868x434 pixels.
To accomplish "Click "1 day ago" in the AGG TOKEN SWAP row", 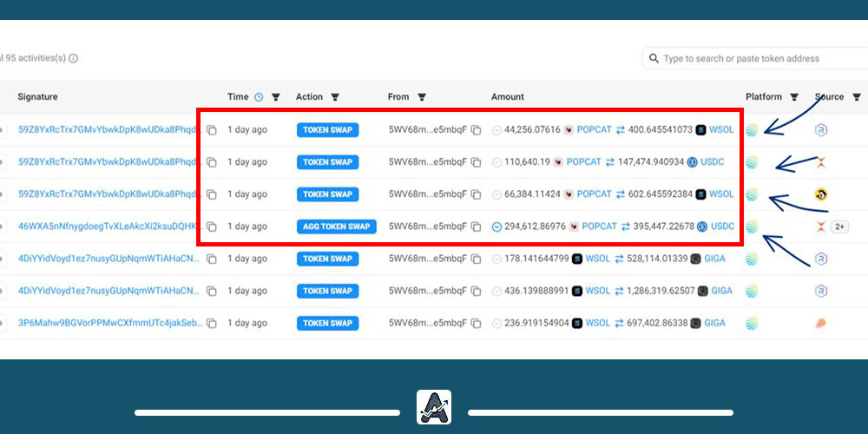I will coord(247,227).
